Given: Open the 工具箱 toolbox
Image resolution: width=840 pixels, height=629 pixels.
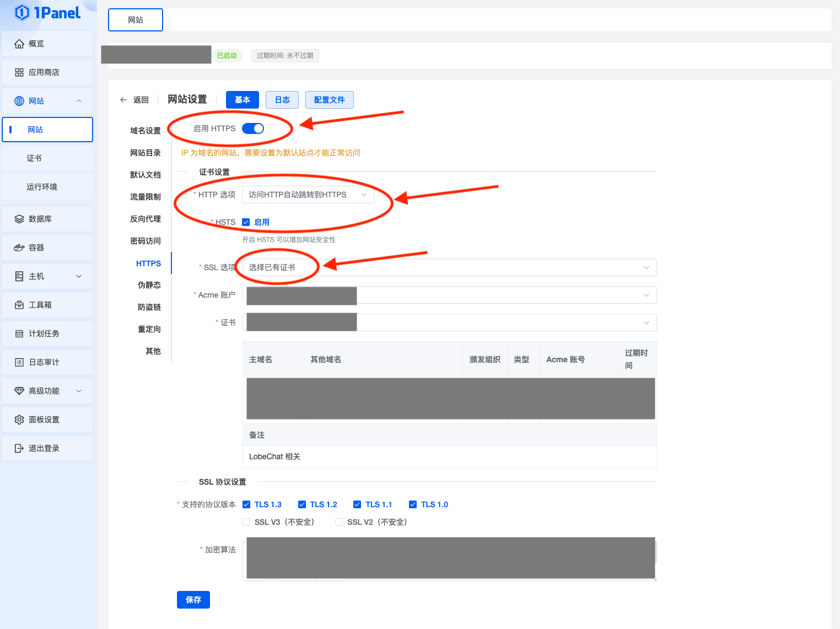Looking at the screenshot, I should point(40,304).
